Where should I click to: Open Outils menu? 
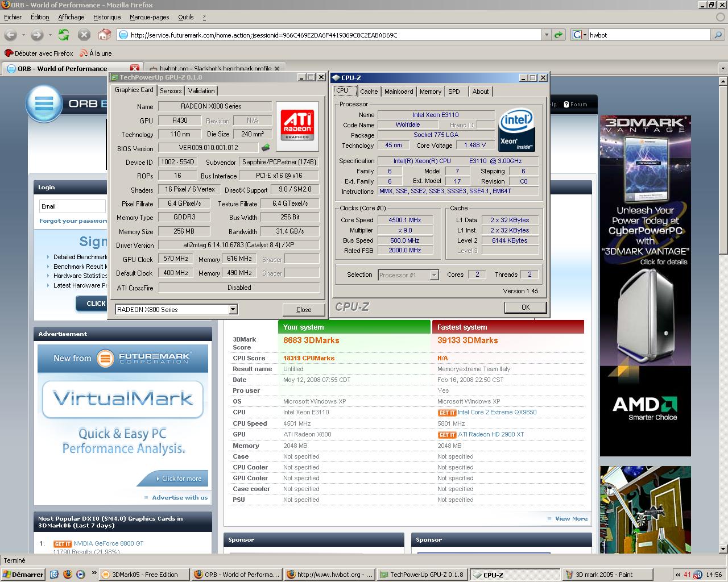click(x=186, y=17)
